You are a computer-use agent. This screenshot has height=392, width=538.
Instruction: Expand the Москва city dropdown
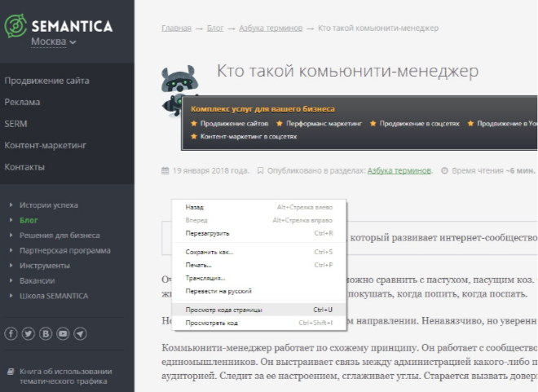click(x=54, y=42)
